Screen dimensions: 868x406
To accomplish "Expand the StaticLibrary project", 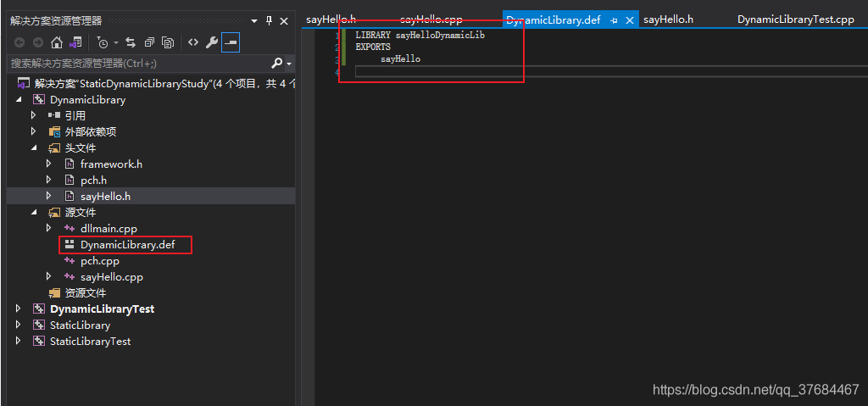I will click(19, 325).
